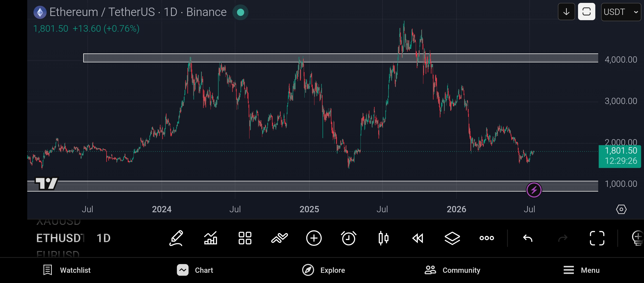Open the four-square layout grid icon

coord(245,238)
